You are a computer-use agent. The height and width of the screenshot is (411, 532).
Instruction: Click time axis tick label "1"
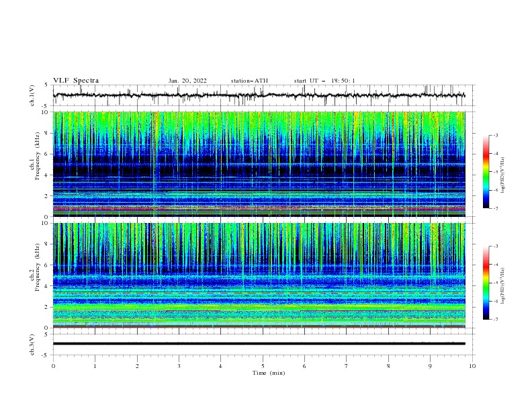[x=95, y=366]
